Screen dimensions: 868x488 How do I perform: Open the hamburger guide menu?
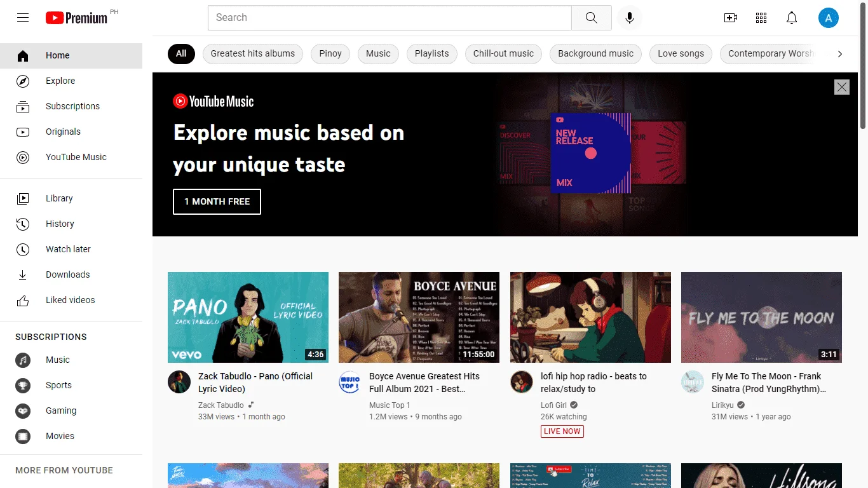click(23, 18)
